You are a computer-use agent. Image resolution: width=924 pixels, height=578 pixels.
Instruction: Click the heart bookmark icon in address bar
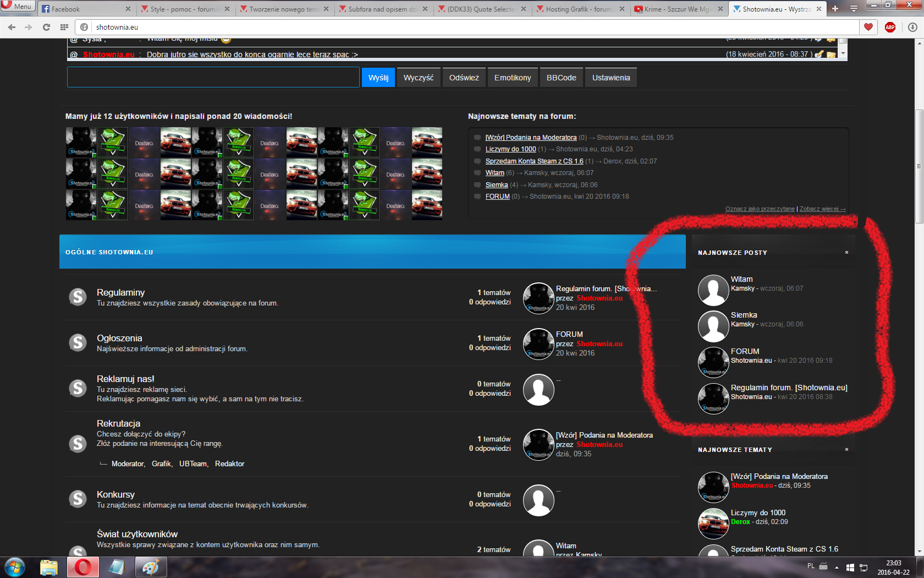(x=868, y=27)
